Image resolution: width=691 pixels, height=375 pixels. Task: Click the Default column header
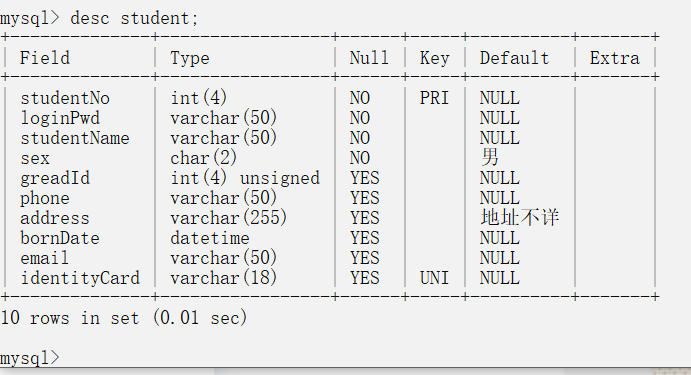[x=514, y=58]
